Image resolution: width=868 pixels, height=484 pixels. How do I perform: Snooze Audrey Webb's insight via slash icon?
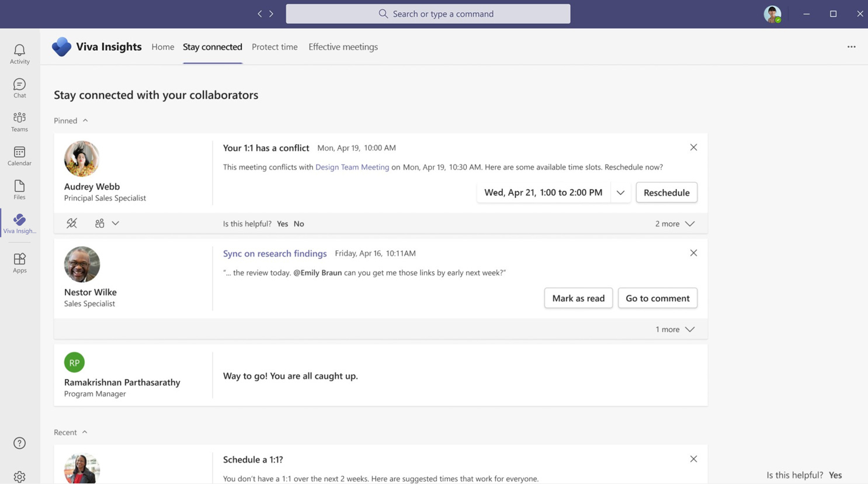[71, 223]
